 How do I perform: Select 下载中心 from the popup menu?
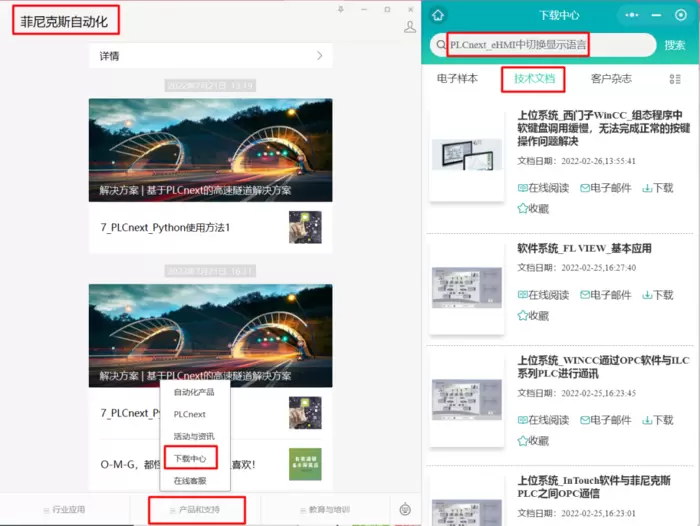[190, 459]
